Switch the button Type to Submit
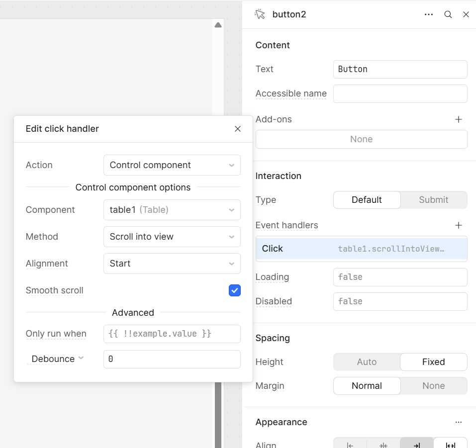 click(433, 200)
